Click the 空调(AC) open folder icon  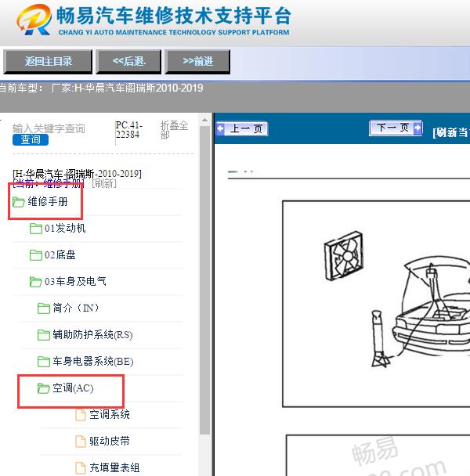pos(43,388)
